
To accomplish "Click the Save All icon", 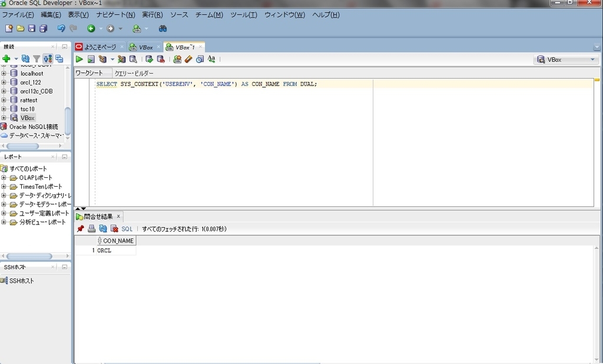I will click(x=43, y=28).
